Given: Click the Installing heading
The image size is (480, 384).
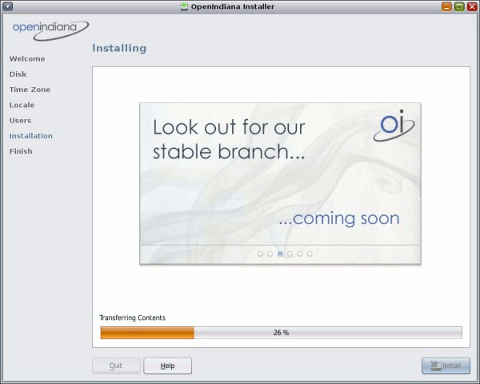Looking at the screenshot, I should coord(119,48).
